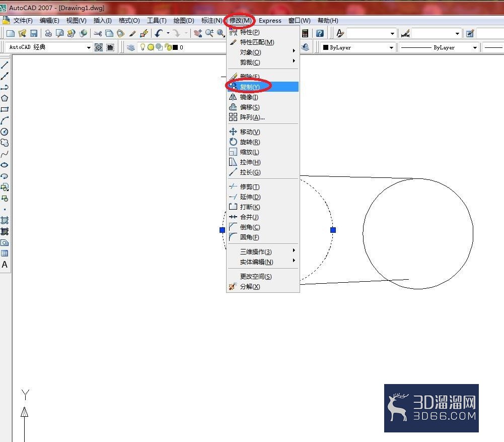
Task: Toggle layer 0 on/off lightbulb
Action: point(142,47)
